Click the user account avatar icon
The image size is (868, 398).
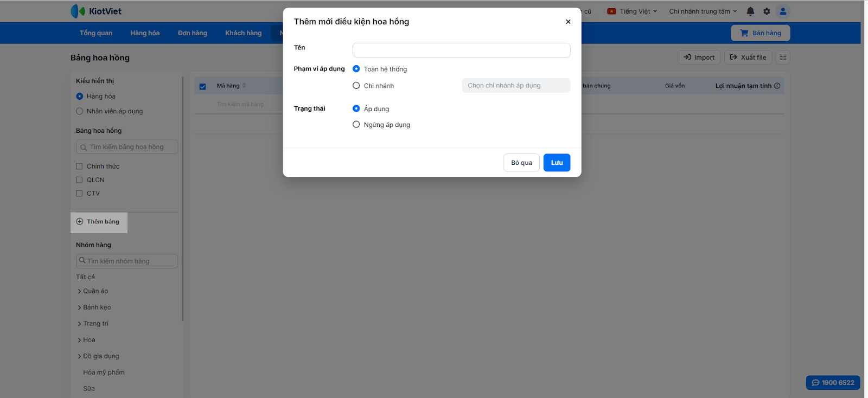(x=783, y=11)
